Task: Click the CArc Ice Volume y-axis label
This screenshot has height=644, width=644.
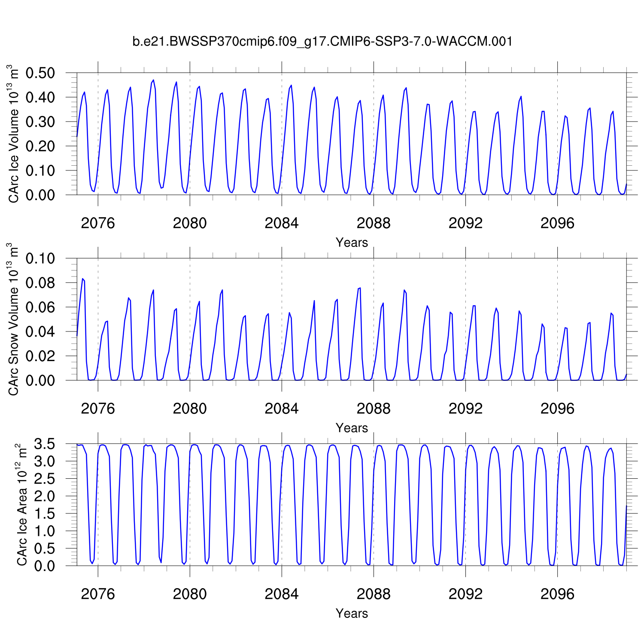Action: coord(14,134)
